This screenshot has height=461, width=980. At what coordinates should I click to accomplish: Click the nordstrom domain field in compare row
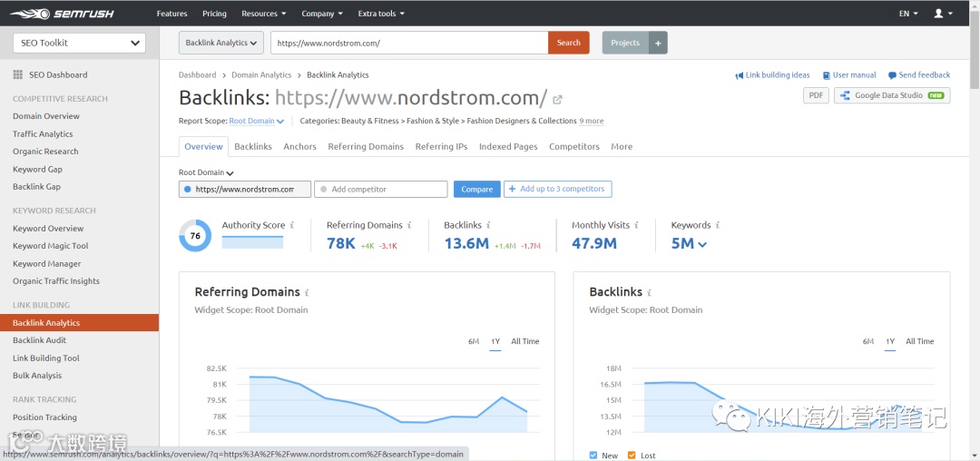click(x=245, y=190)
